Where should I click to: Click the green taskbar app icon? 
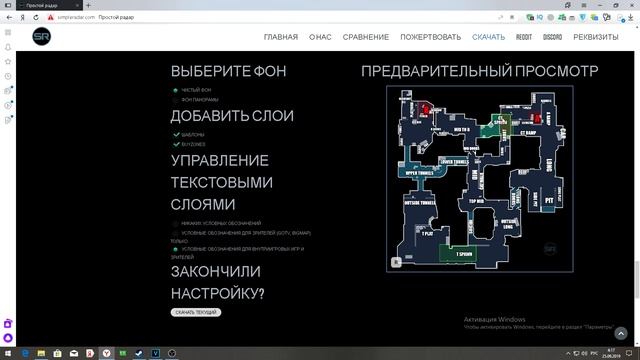click(x=123, y=353)
